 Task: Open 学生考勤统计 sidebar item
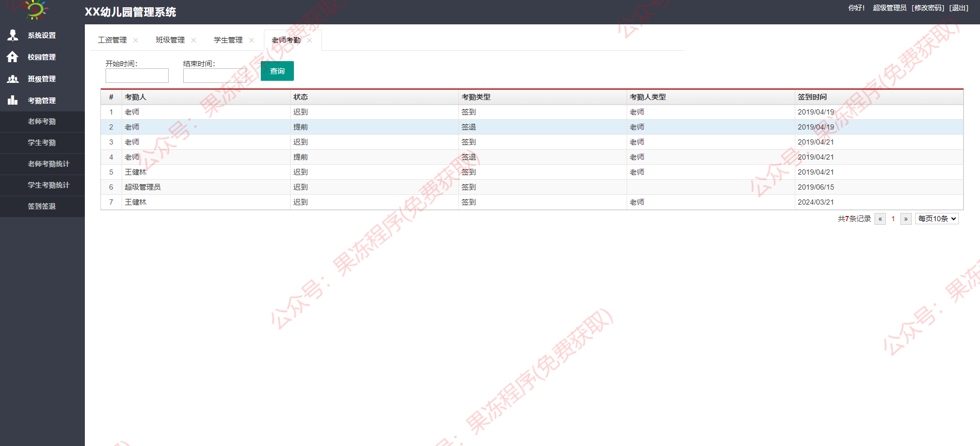pos(49,185)
